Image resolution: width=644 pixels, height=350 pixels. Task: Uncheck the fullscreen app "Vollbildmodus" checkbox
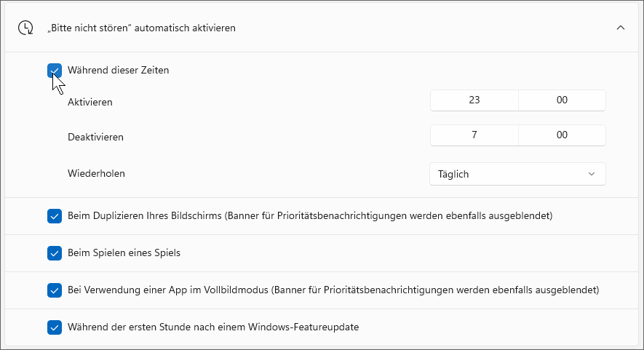(55, 290)
